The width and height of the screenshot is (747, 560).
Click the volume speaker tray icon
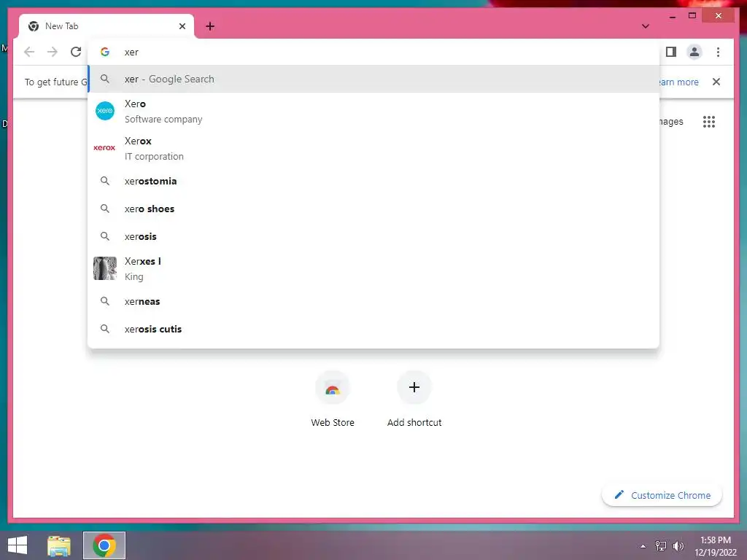tap(678, 546)
